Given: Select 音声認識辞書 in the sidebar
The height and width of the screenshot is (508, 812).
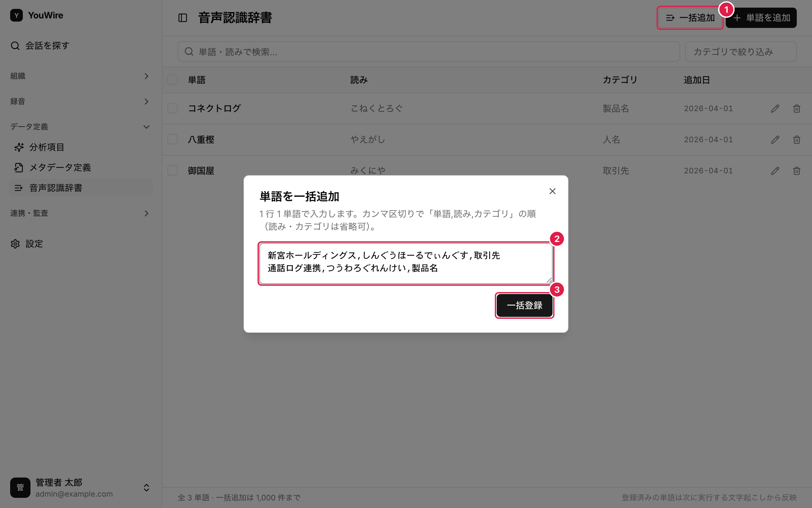Looking at the screenshot, I should point(81,188).
